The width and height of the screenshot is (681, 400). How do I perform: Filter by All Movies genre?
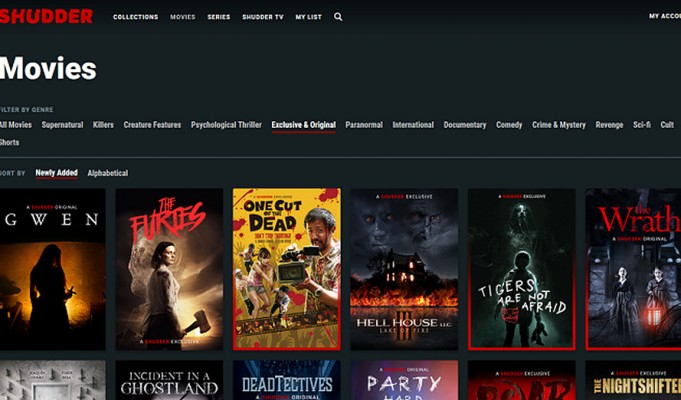coord(16,125)
